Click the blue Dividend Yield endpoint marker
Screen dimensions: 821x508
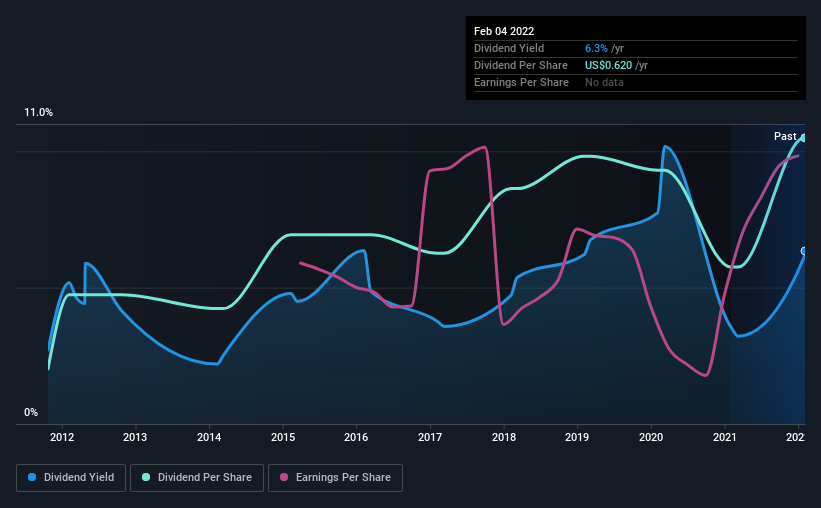pos(803,251)
